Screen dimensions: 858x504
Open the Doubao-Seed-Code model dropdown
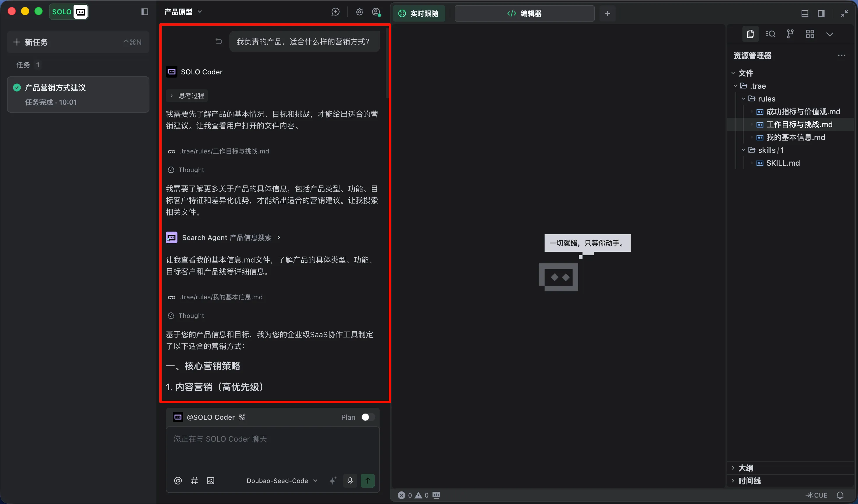click(281, 480)
